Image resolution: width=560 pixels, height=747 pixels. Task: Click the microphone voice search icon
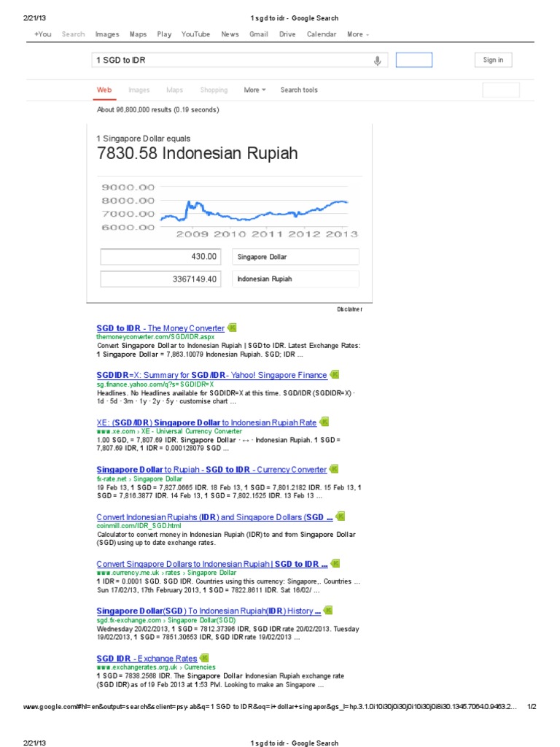(377, 61)
